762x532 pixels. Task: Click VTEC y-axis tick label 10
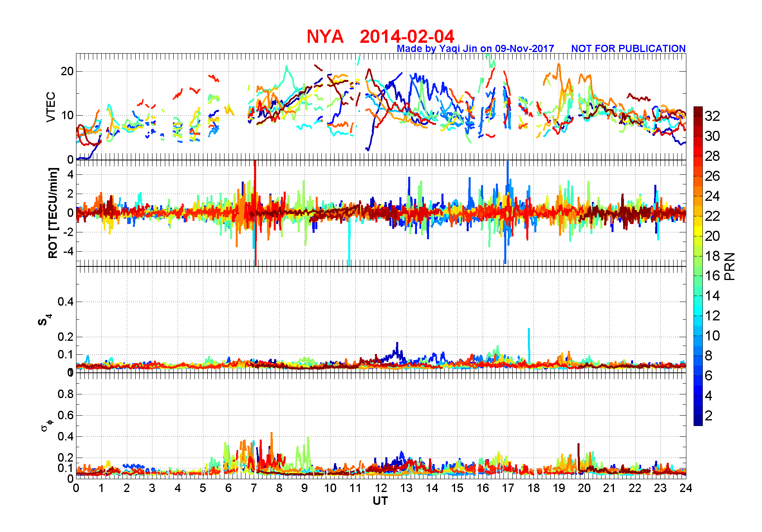[x=67, y=115]
